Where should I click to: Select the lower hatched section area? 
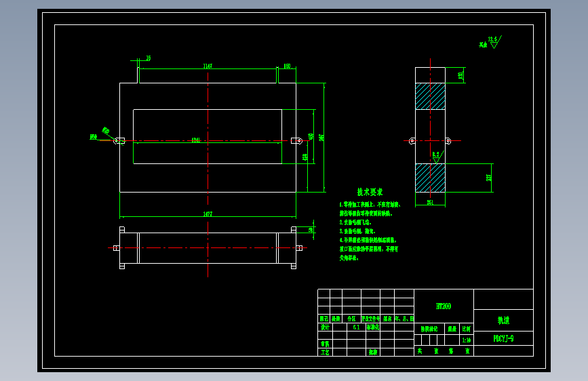[x=430, y=178]
